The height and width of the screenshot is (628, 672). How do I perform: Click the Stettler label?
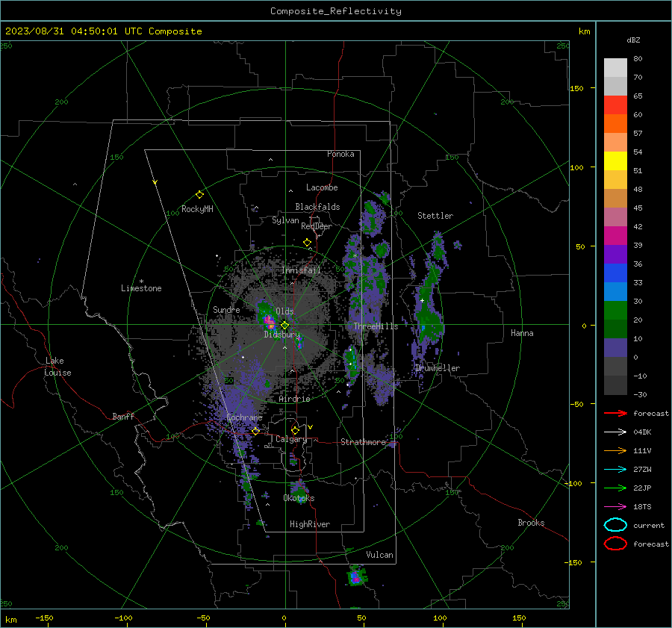pos(435,216)
